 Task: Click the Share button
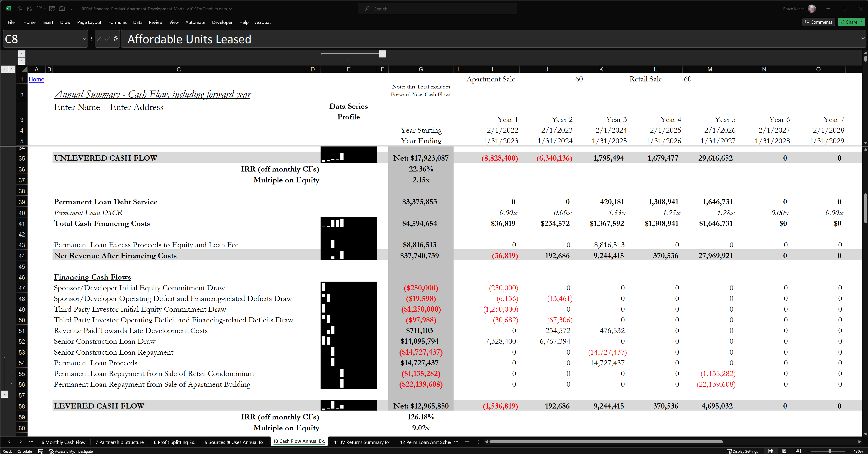849,22
